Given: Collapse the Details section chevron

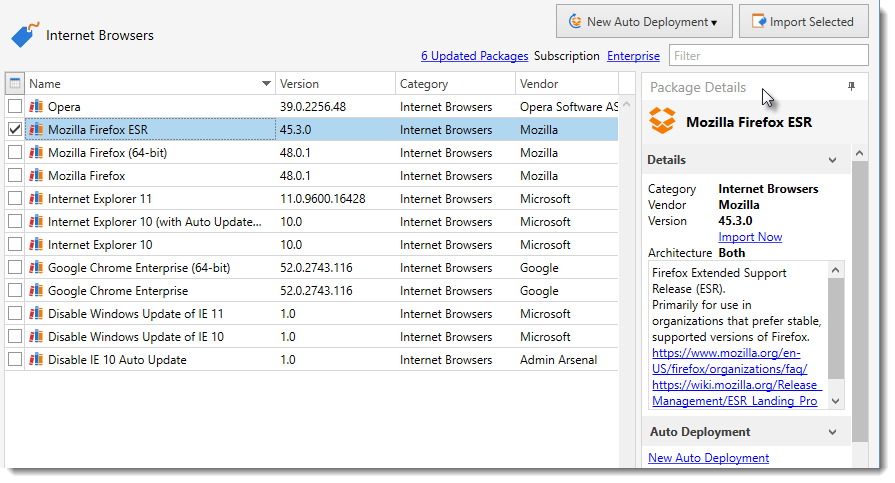Looking at the screenshot, I should [x=832, y=160].
